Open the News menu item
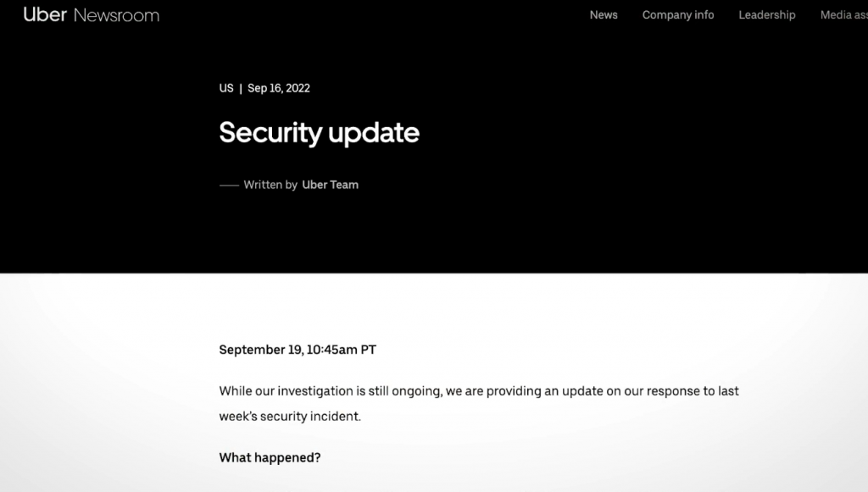This screenshot has width=868, height=492. (x=604, y=15)
